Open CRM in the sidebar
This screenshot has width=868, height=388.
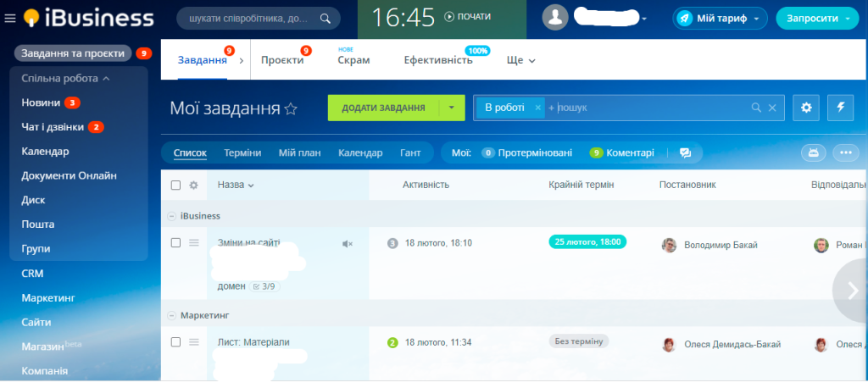point(33,274)
